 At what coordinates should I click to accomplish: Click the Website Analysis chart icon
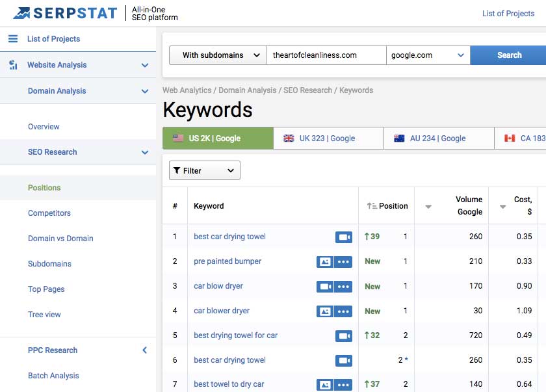[13, 65]
